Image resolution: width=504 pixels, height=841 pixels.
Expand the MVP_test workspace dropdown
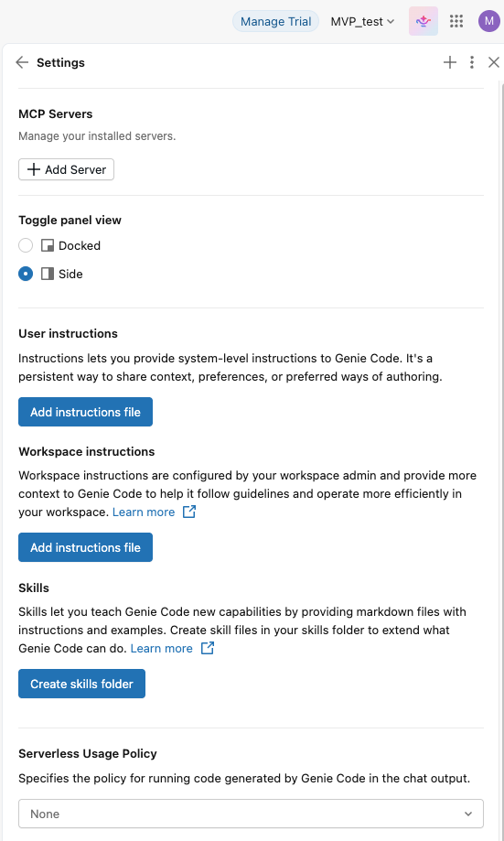[362, 21]
